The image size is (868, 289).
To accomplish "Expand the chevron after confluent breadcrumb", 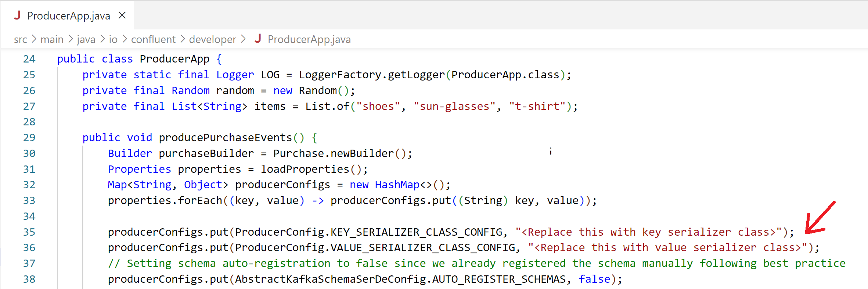I will click(182, 39).
